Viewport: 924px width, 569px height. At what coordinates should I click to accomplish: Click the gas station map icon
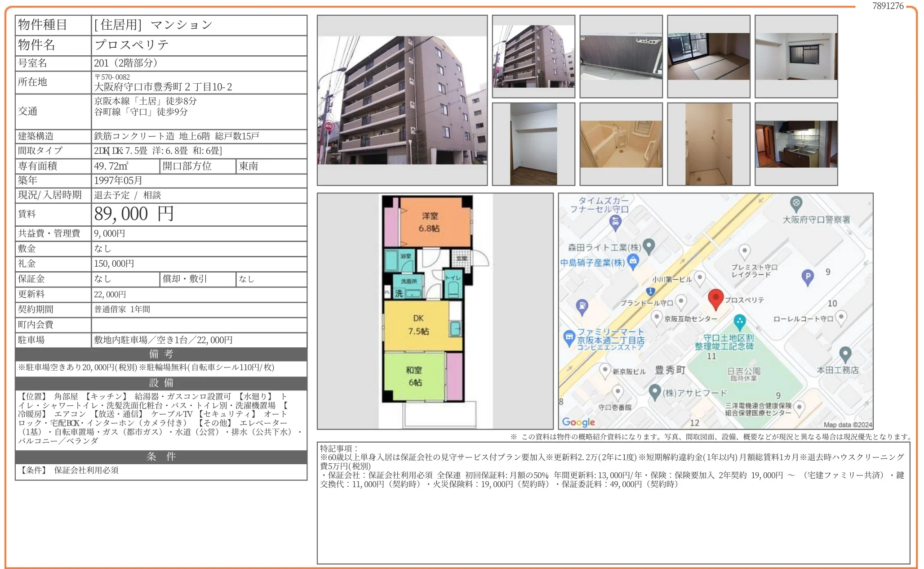582,306
